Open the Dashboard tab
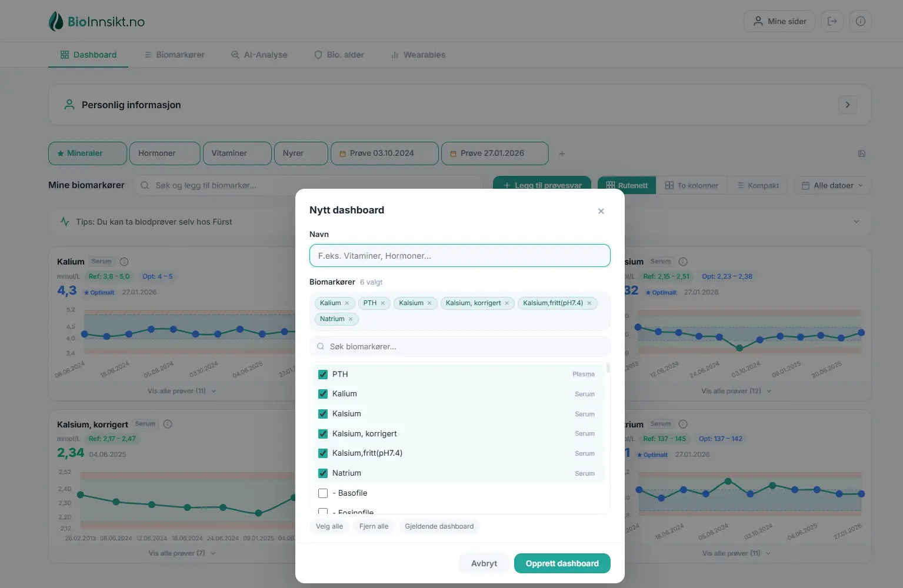The image size is (903, 588). [x=88, y=55]
